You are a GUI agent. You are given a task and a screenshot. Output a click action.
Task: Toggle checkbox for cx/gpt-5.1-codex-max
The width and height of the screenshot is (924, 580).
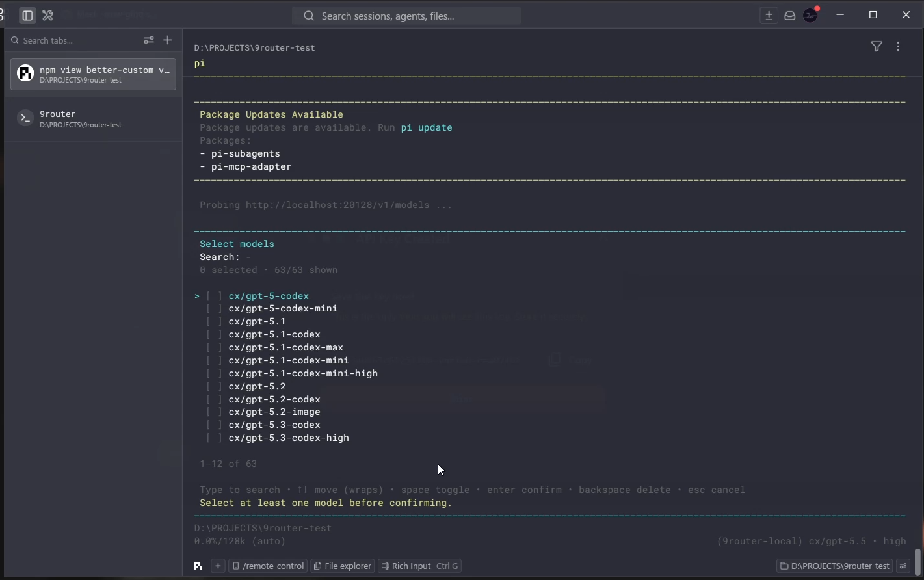coord(214,348)
